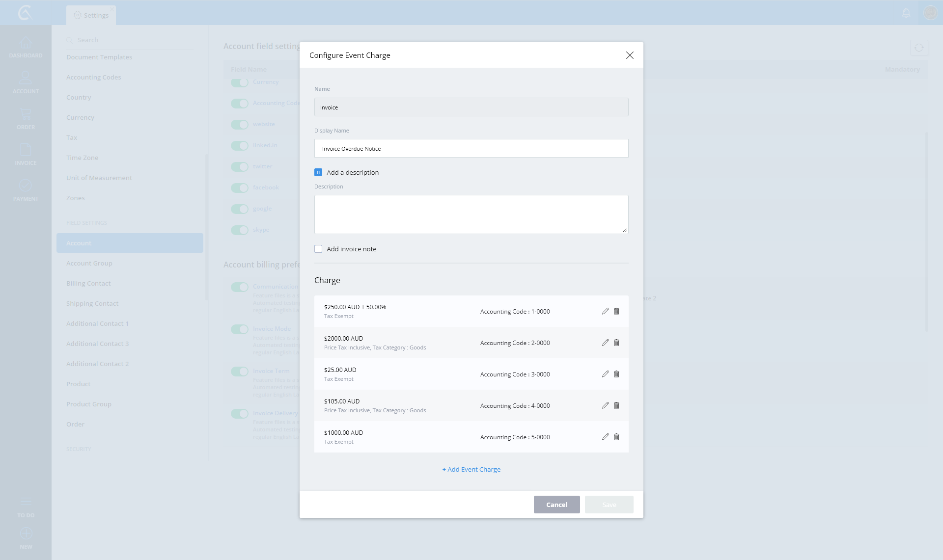Click Add Event Charge link
The height and width of the screenshot is (560, 943).
pyautogui.click(x=471, y=469)
